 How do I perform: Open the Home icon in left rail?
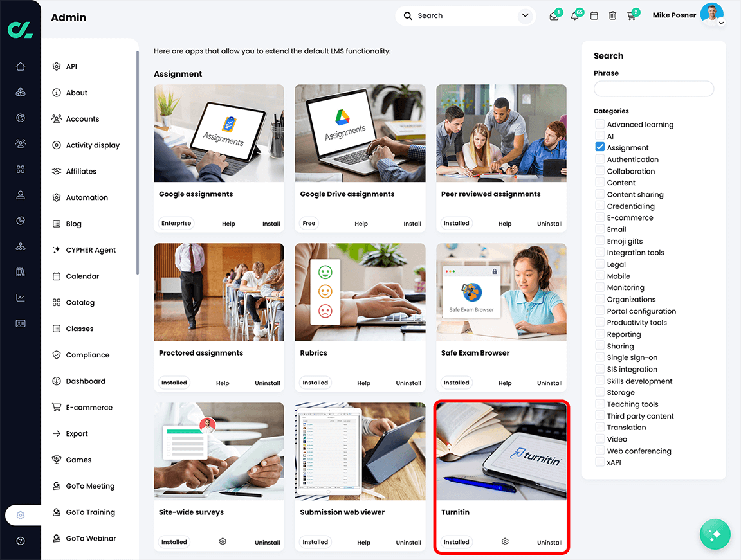pos(21,67)
